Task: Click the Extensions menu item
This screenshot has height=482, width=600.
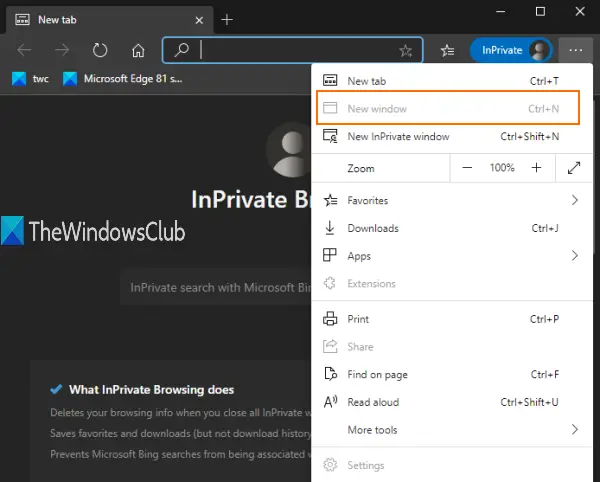Action: coord(452,284)
